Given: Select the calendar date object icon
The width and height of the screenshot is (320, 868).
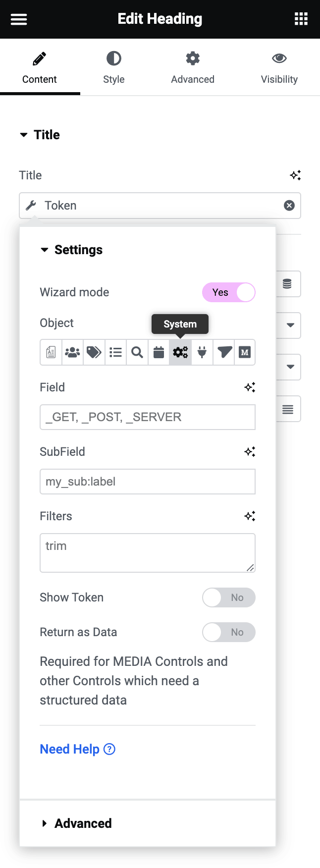Looking at the screenshot, I should (x=159, y=352).
